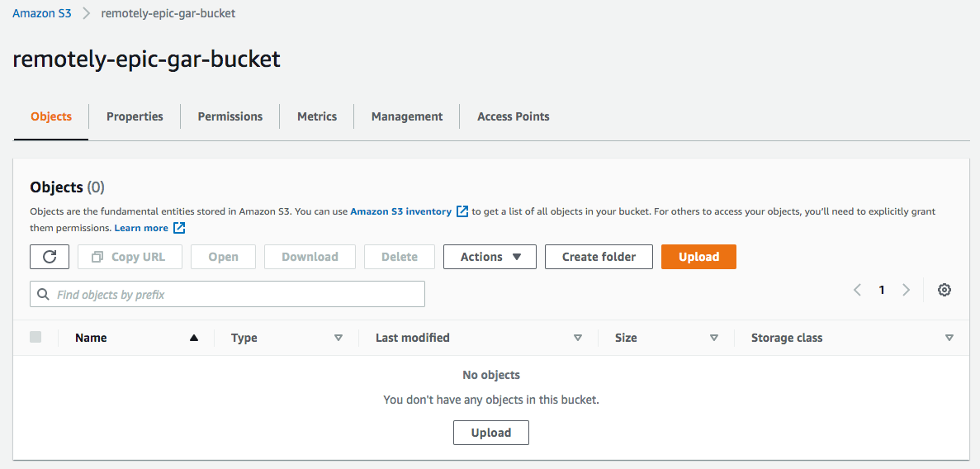Open the Amazon S3 inventory link
The image size is (980, 469).
(400, 211)
